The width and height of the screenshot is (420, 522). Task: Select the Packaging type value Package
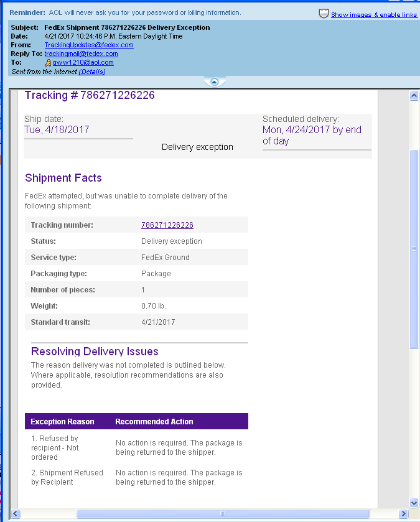[156, 274]
